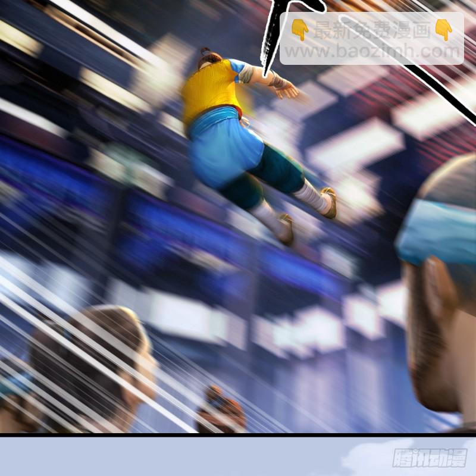This screenshot has height=476, width=476.
Task: Open the www.baozimh.com link
Action: [373, 51]
